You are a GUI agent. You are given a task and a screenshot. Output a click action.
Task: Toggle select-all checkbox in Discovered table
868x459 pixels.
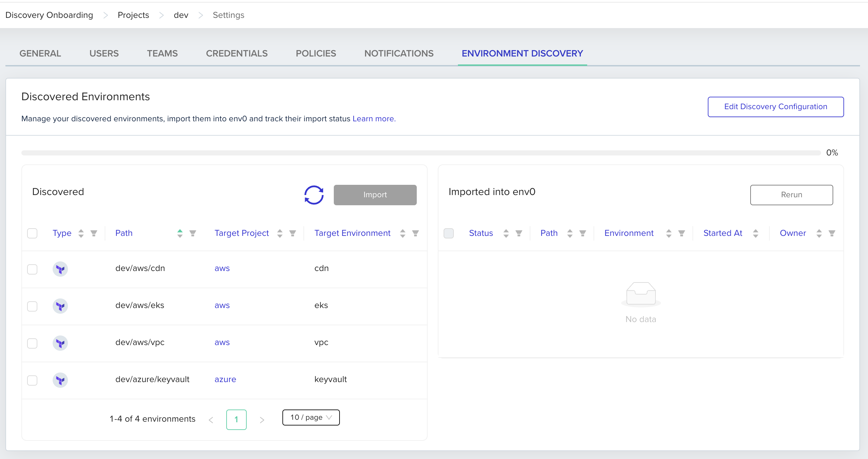pos(32,233)
